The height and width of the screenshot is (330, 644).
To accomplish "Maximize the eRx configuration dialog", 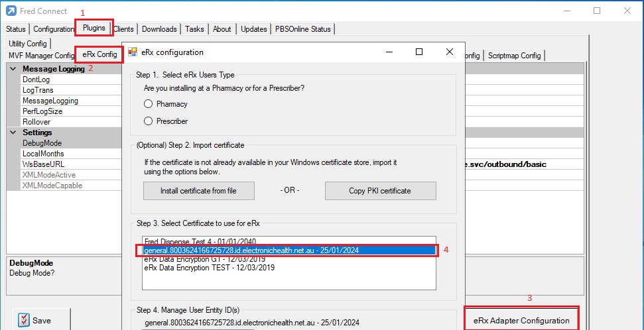I will point(419,52).
